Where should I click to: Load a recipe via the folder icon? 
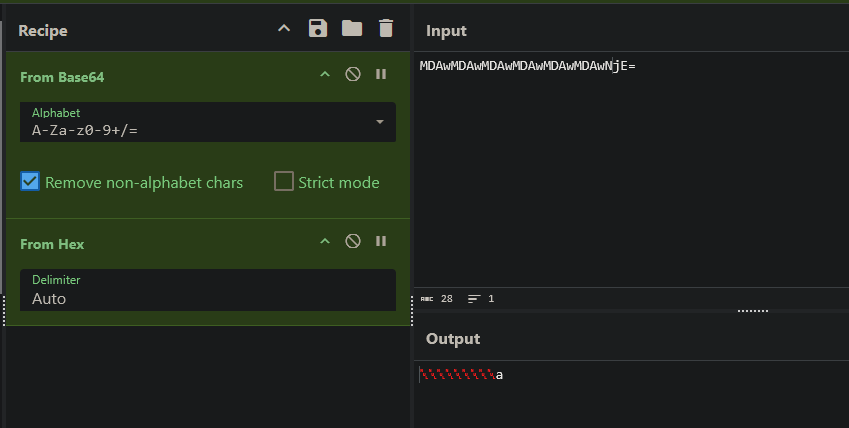[352, 28]
